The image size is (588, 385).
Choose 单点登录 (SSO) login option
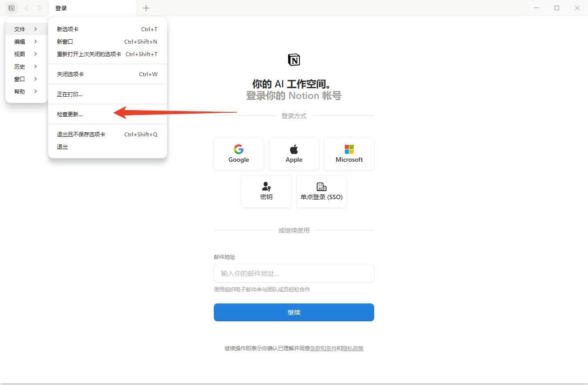322,192
